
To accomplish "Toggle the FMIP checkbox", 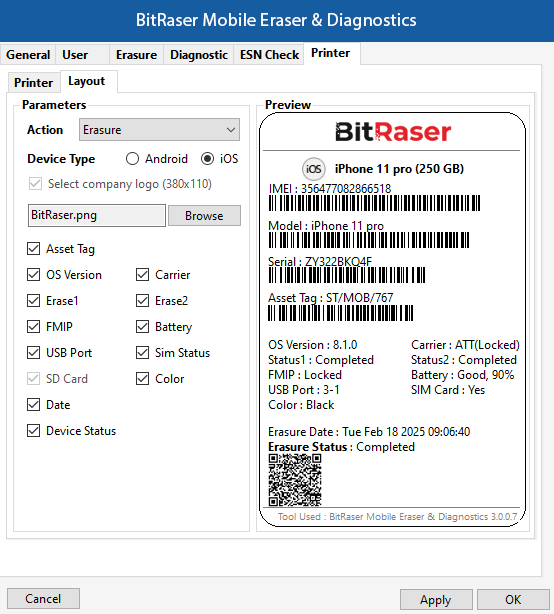I will (x=33, y=327).
